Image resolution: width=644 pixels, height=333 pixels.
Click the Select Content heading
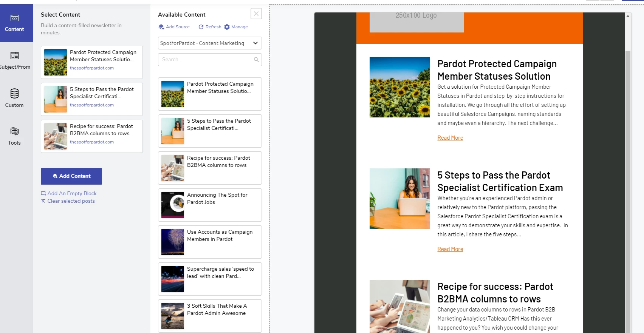point(60,15)
